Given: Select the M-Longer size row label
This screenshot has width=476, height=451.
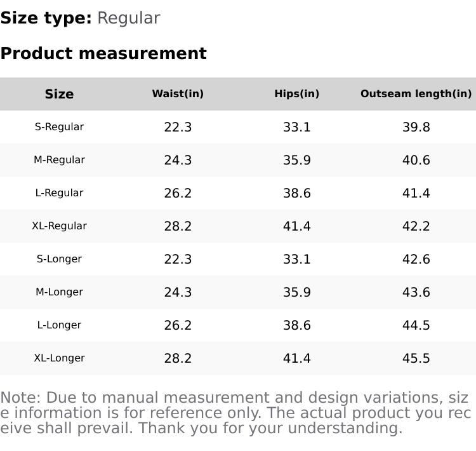Looking at the screenshot, I should coord(59,292).
